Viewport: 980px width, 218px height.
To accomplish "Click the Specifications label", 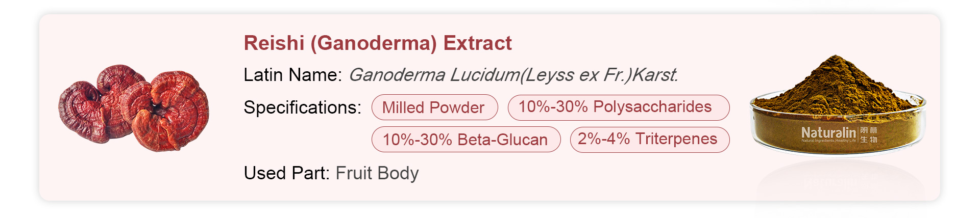I will click(x=302, y=107).
